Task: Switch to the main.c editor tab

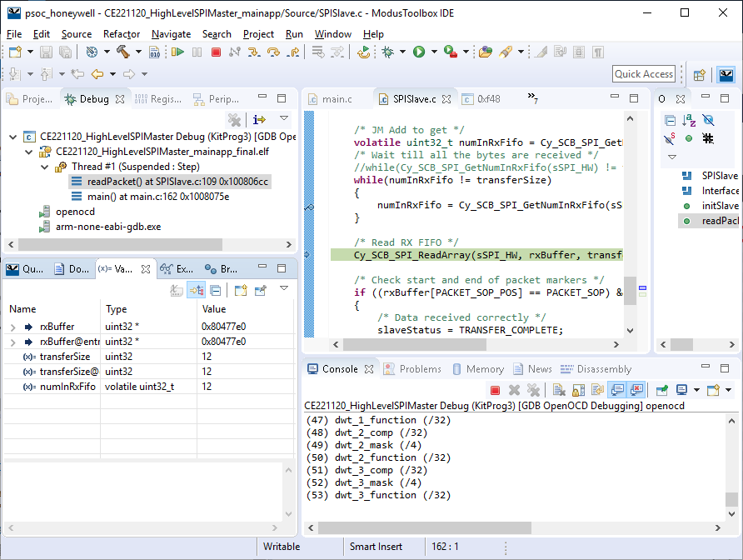Action: (x=337, y=98)
